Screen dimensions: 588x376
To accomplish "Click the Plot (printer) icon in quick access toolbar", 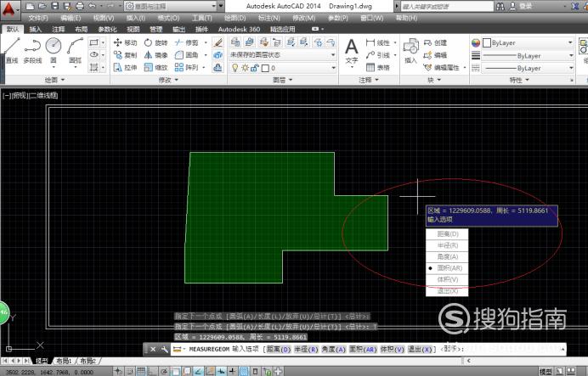I will (x=80, y=6).
